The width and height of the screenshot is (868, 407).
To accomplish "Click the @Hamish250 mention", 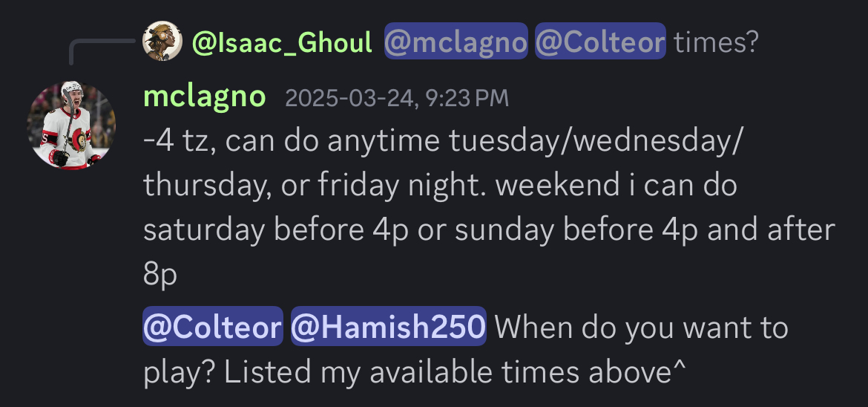I will tap(388, 327).
